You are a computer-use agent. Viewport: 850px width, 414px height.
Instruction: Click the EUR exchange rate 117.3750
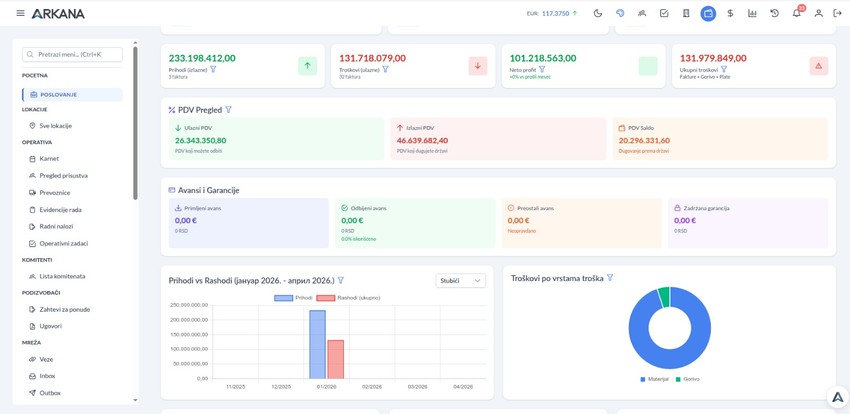click(555, 13)
